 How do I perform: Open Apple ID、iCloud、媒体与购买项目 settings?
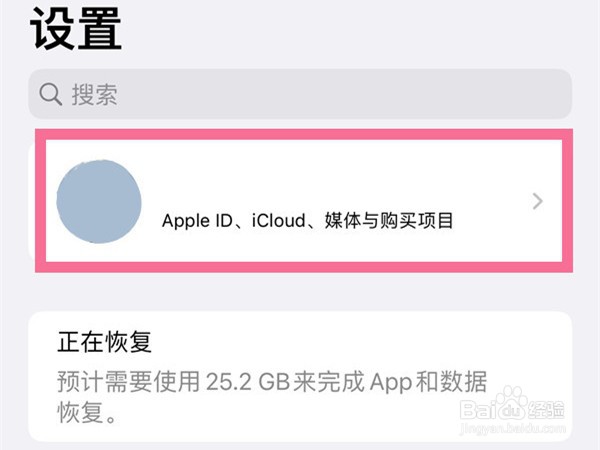point(308,221)
